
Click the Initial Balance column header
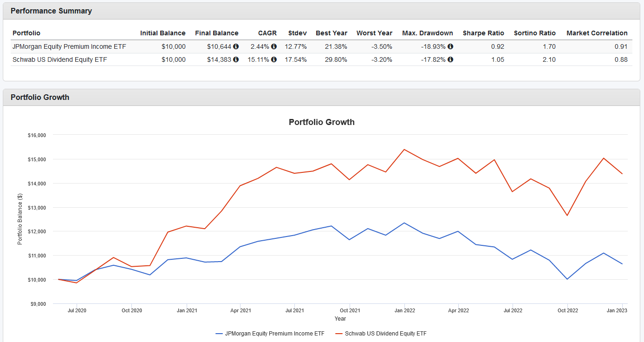(163, 33)
